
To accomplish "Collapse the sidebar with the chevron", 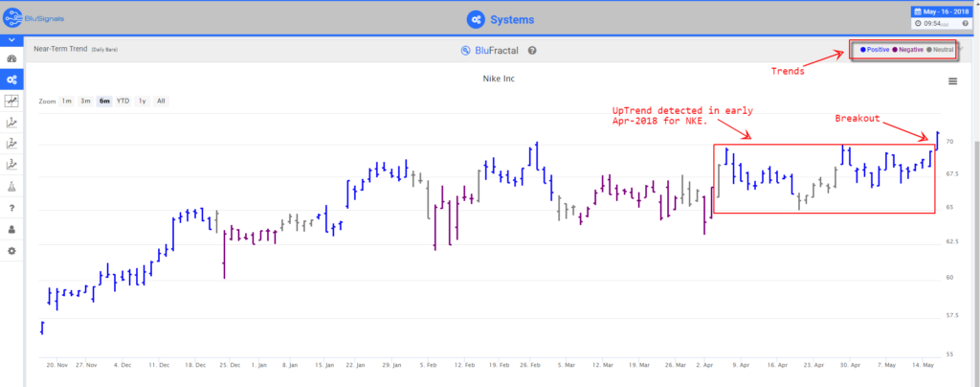I will (11, 40).
